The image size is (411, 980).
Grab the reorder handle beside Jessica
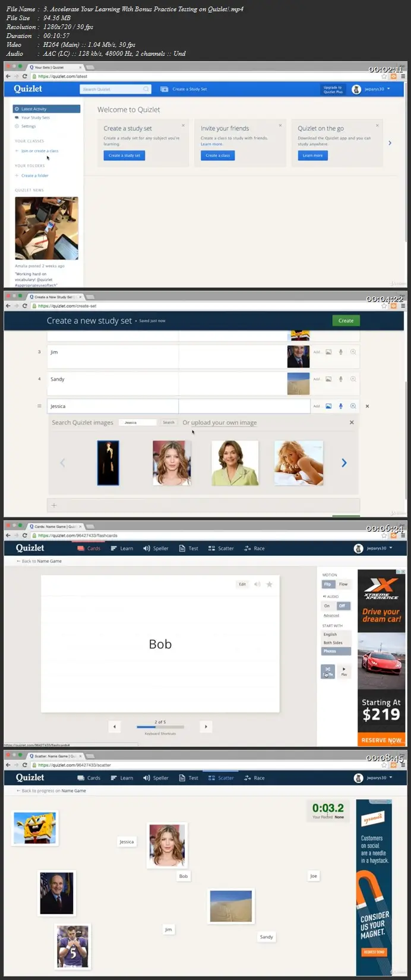pyautogui.click(x=39, y=406)
